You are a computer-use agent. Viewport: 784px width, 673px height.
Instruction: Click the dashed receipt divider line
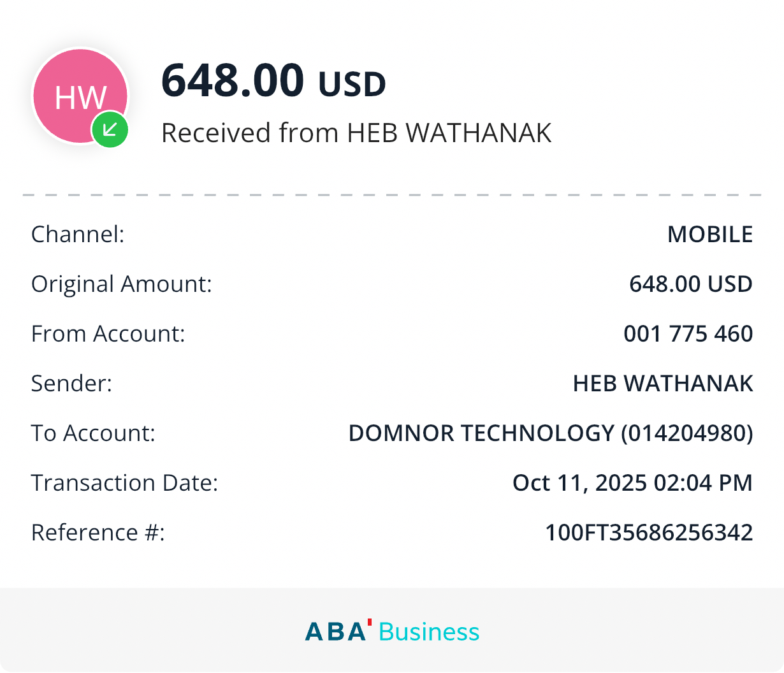[x=392, y=194]
